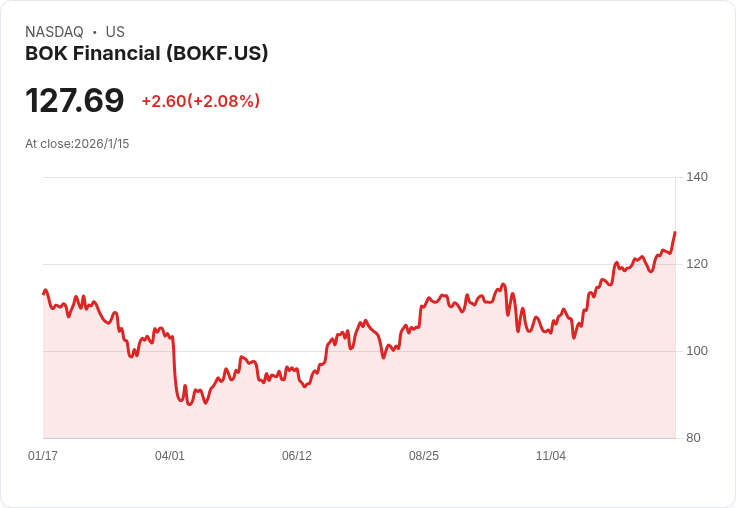Click the 01/17 date label
This screenshot has width=736, height=508.
coord(43,456)
